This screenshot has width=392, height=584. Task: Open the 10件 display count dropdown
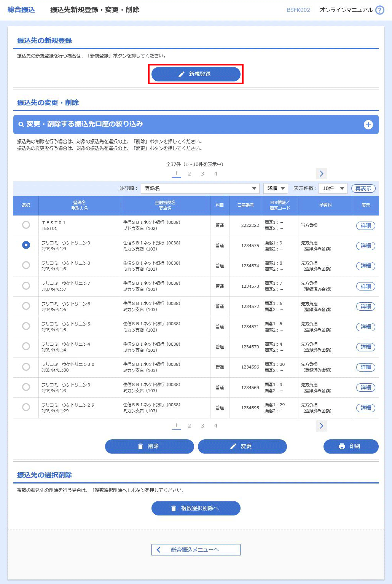333,188
